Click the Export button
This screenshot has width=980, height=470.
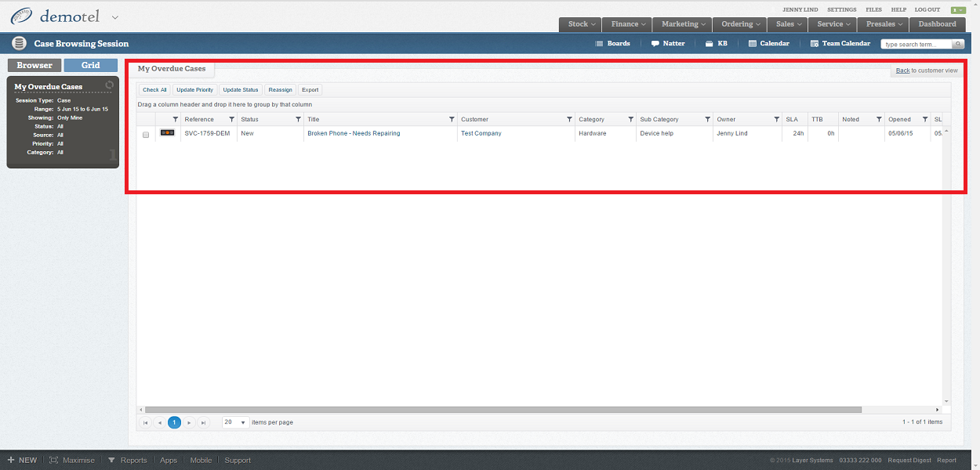(x=310, y=90)
